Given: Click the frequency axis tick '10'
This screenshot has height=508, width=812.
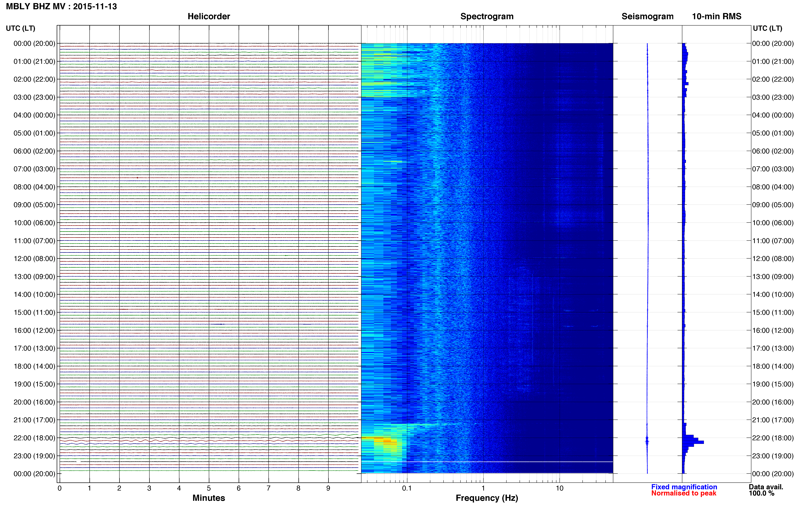Looking at the screenshot, I should (x=559, y=488).
